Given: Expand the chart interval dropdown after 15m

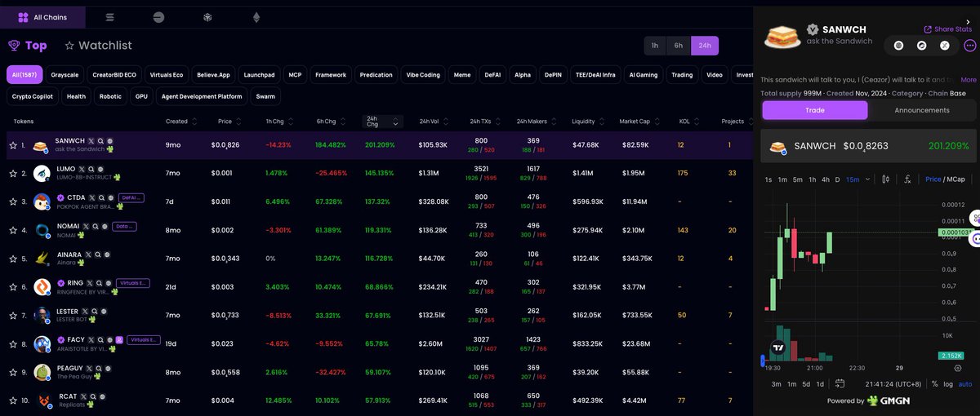Looking at the screenshot, I should (866, 179).
